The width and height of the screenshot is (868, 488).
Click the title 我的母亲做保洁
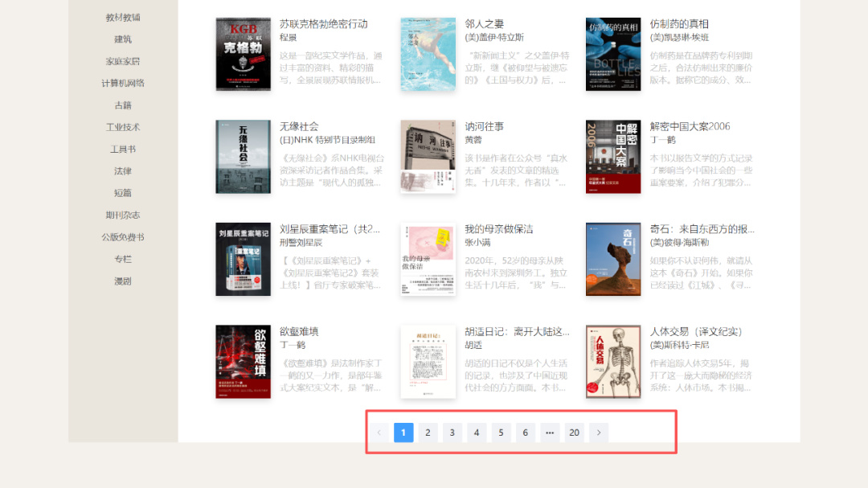[499, 229]
